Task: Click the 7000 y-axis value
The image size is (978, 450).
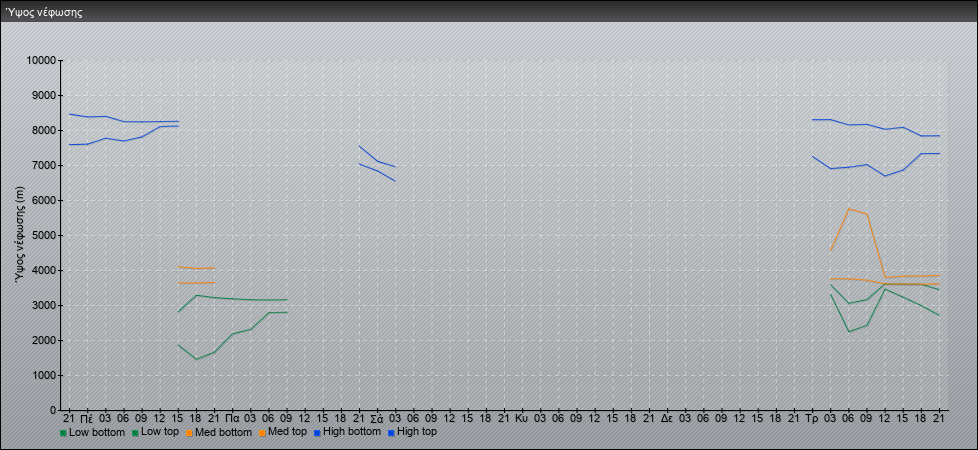Action: [x=44, y=165]
